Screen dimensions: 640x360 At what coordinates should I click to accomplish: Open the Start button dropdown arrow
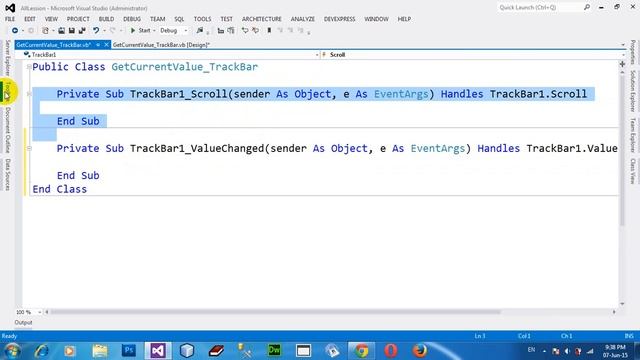pyautogui.click(x=154, y=31)
